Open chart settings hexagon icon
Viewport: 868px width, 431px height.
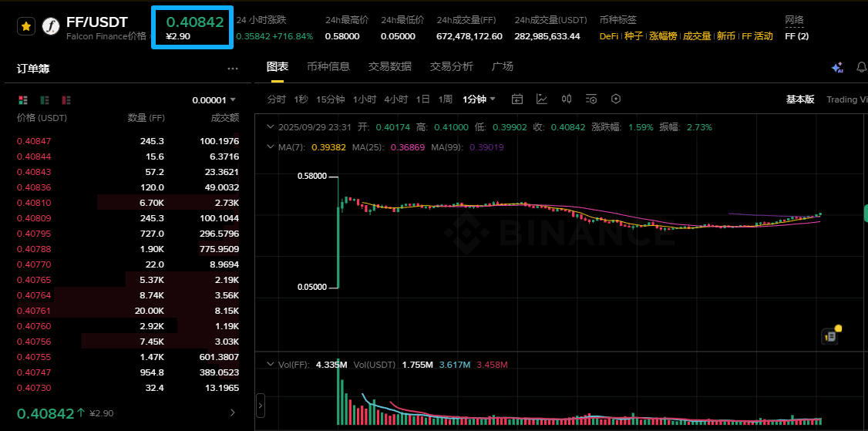(616, 99)
